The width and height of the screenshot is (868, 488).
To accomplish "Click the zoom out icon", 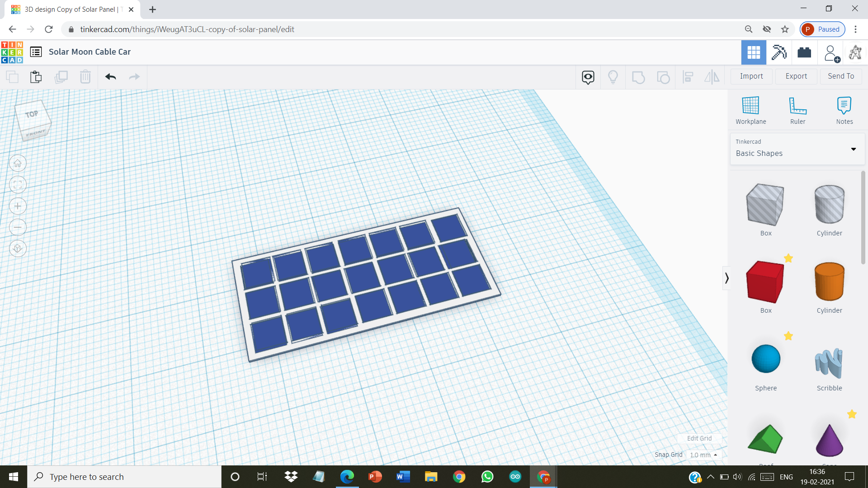I will 17,228.
